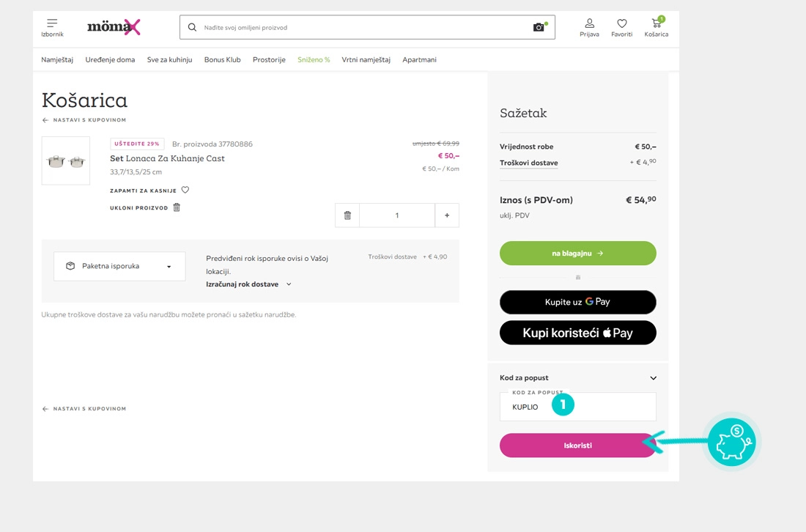Pay with Kupite uz Google Pay
The image size is (806, 532).
[x=577, y=302]
